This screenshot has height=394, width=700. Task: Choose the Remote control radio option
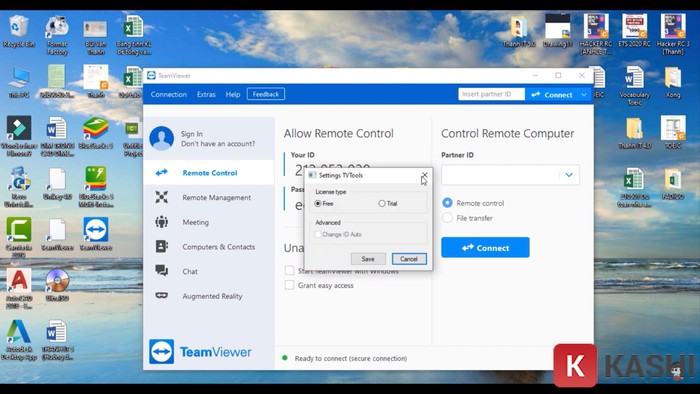click(447, 203)
